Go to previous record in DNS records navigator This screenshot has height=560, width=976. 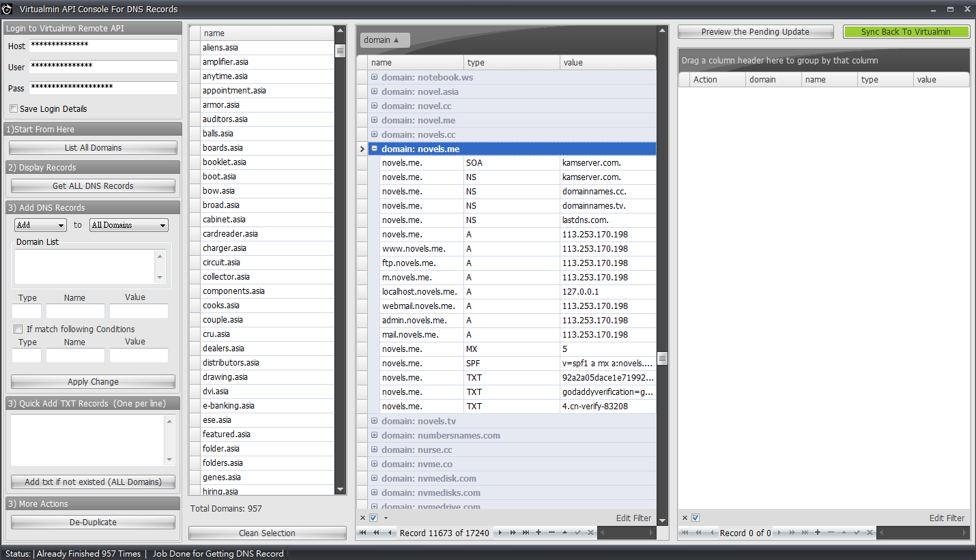click(x=390, y=533)
